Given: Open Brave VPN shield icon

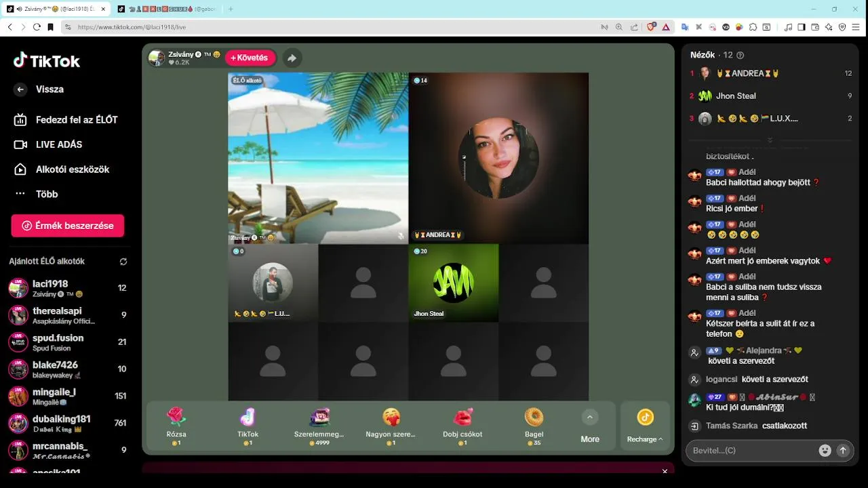Looking at the screenshot, I should coord(842,27).
